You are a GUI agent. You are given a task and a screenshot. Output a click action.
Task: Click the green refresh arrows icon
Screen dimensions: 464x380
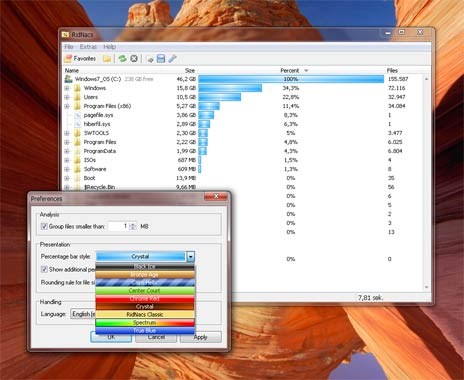click(122, 59)
